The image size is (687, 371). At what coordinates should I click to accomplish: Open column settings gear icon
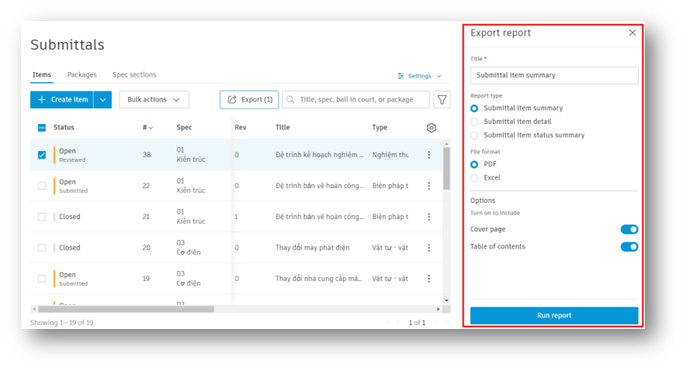point(431,128)
